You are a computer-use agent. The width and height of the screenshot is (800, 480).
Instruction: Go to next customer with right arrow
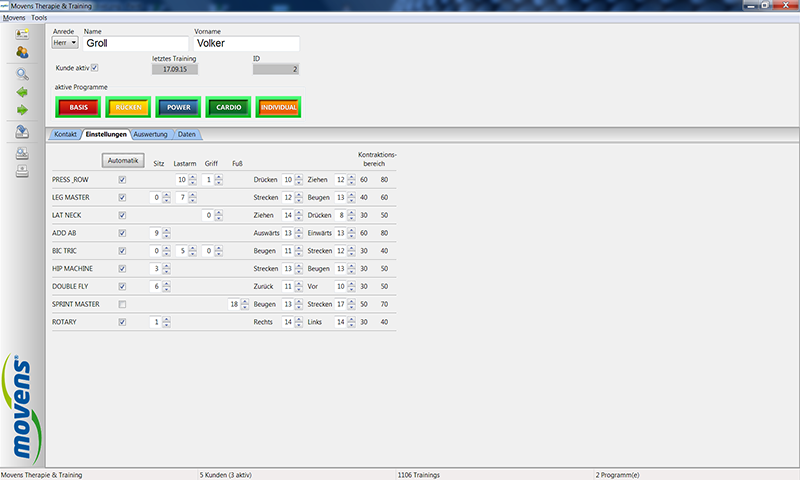22,109
